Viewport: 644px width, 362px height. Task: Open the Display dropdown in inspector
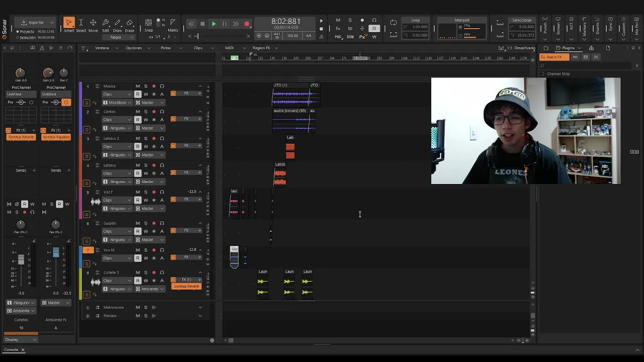click(x=21, y=339)
